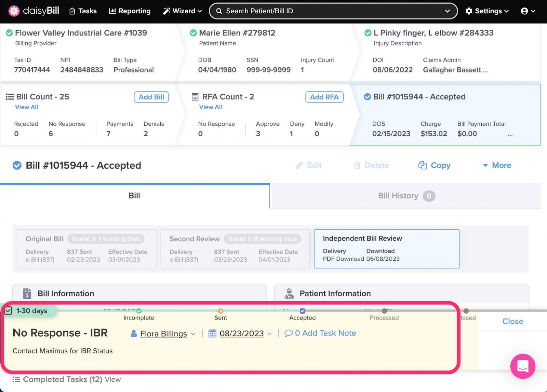The height and width of the screenshot is (392, 547).
Task: Toggle the task checkbox beside 1-30 days
Action: [9, 311]
